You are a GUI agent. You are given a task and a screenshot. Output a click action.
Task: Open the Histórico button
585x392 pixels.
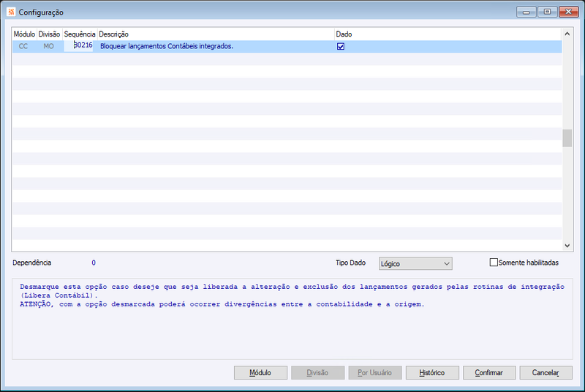click(x=432, y=372)
